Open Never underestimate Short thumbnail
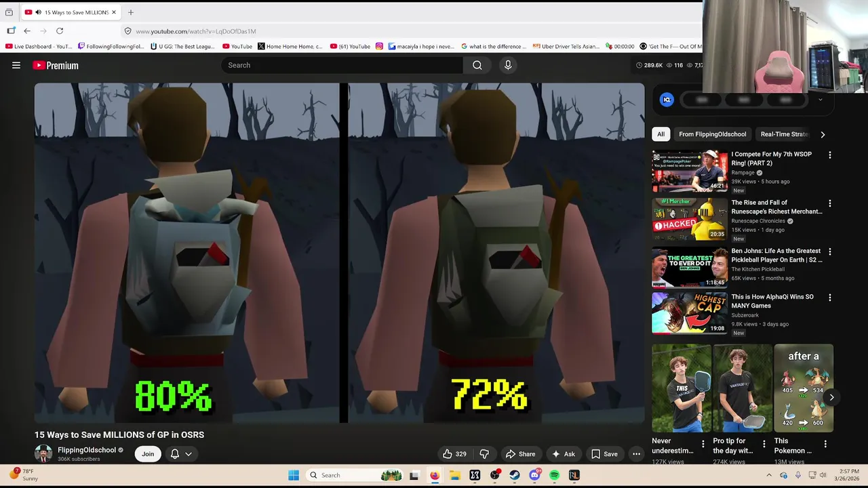The height and width of the screenshot is (488, 868). coord(682,388)
